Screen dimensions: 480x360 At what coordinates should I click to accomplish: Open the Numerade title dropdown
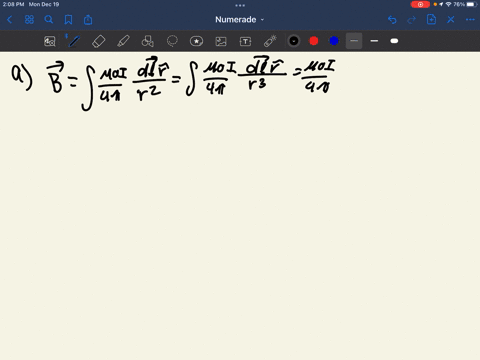coord(240,20)
